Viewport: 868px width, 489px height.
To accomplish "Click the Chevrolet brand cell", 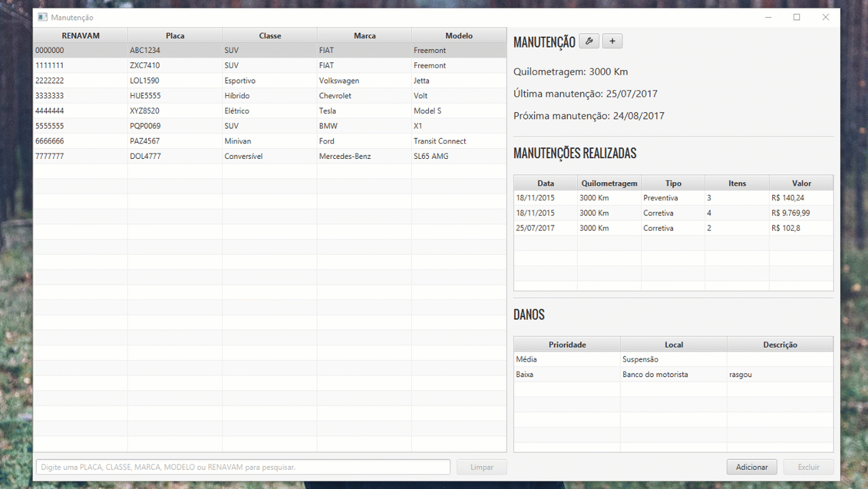I will pyautogui.click(x=364, y=96).
